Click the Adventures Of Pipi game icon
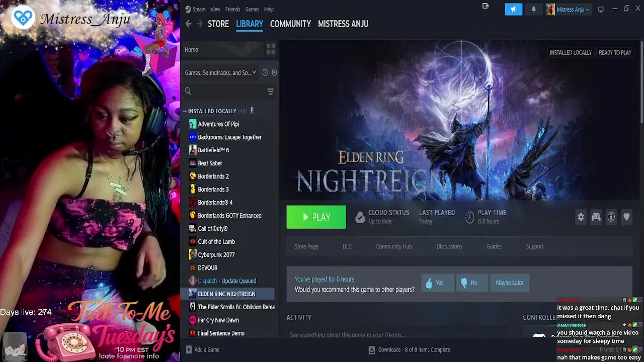 (x=193, y=124)
